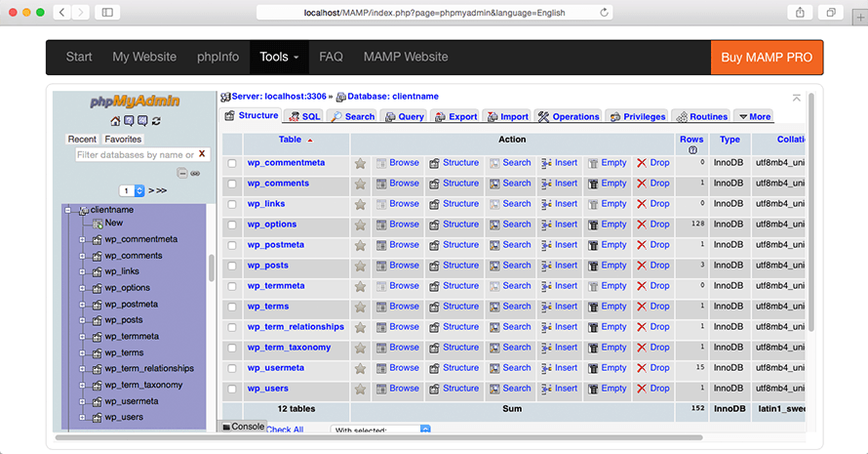Viewport: 868px width, 454px height.
Task: Click Search icon for wp_postmeta row
Action: [494, 246]
